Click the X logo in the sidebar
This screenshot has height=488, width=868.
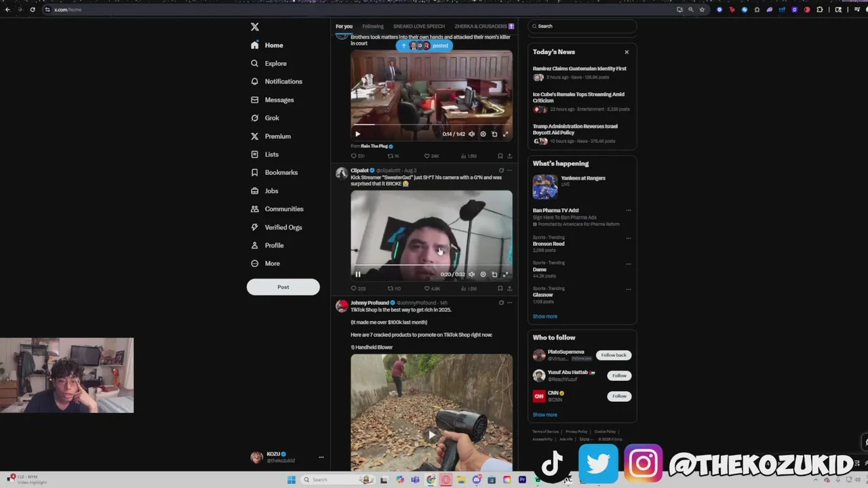point(255,26)
